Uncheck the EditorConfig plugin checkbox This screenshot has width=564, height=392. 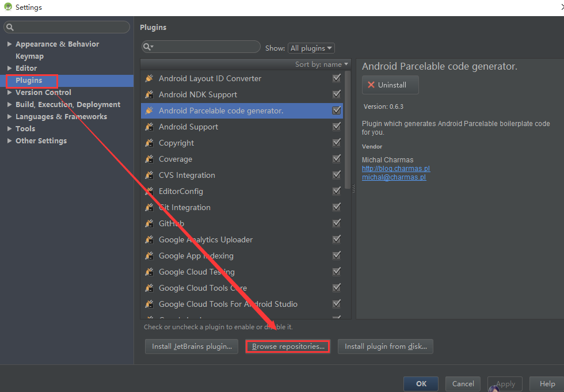(x=337, y=191)
